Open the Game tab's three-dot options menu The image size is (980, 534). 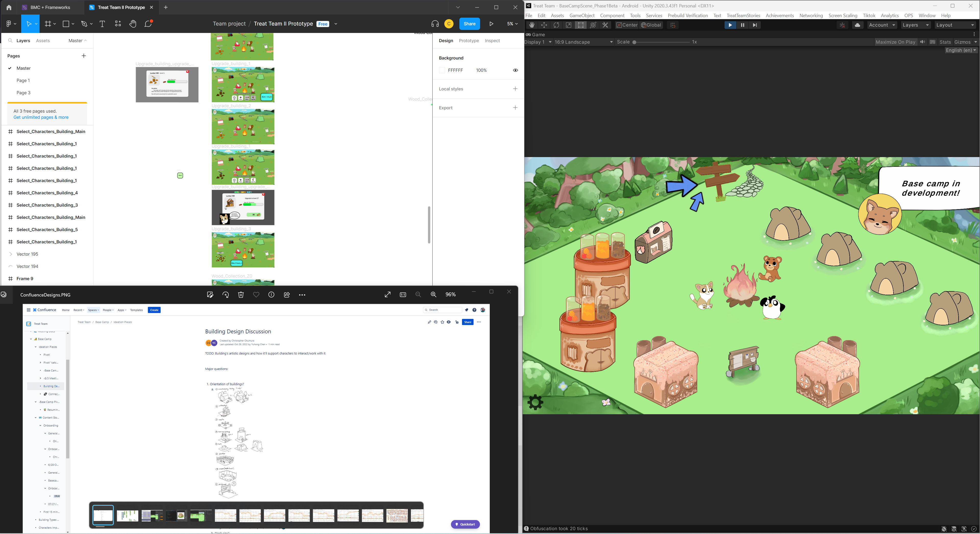[974, 34]
